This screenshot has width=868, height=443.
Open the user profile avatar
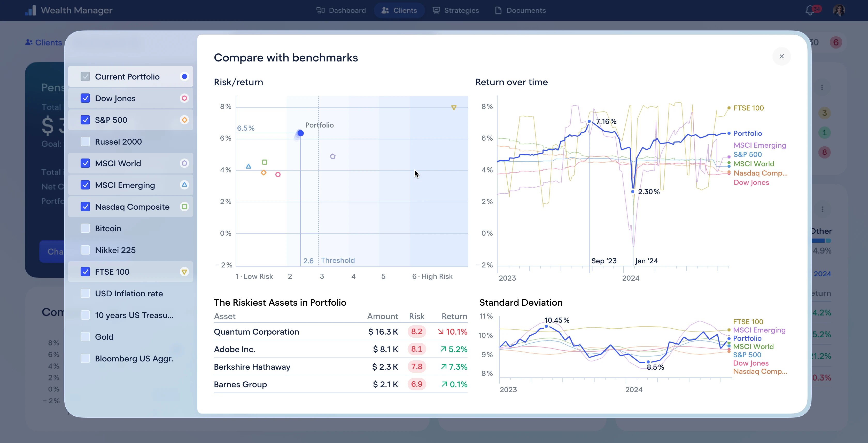click(839, 10)
